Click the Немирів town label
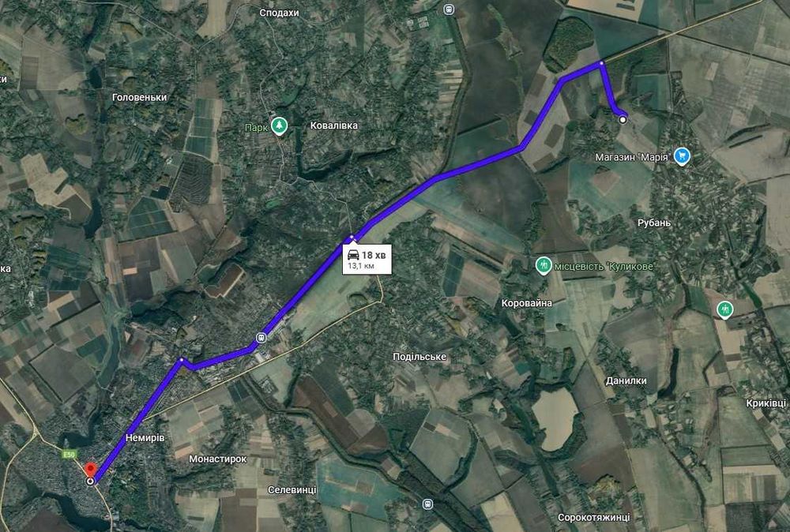Screen dimensions: 790x532 [145, 438]
